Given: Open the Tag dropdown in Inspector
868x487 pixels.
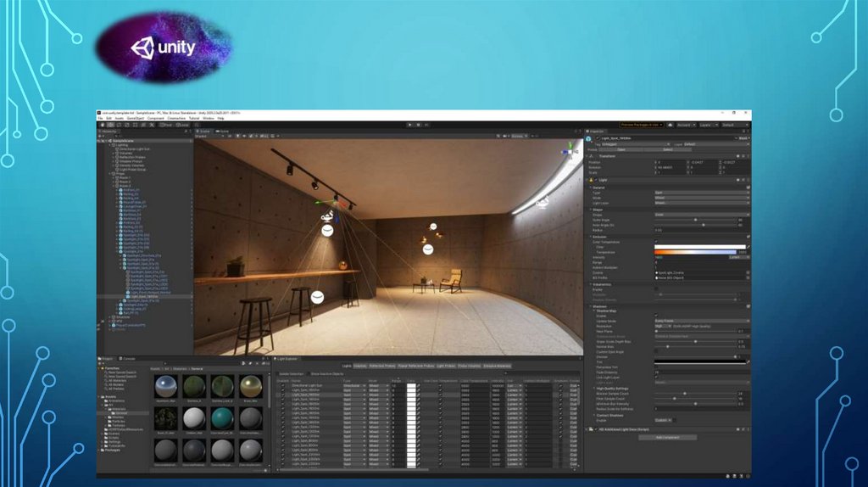Looking at the screenshot, I should click(636, 144).
